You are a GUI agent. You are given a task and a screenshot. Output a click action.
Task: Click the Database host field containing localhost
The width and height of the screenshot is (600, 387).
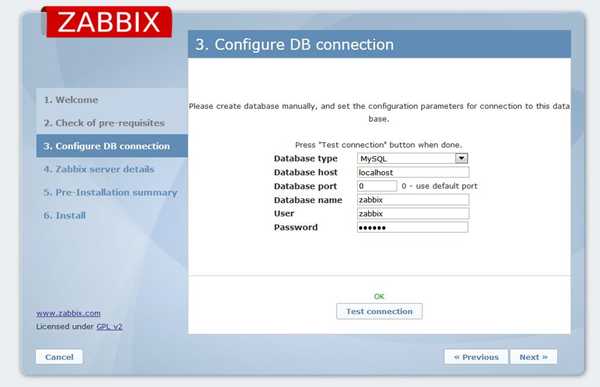pyautogui.click(x=413, y=172)
